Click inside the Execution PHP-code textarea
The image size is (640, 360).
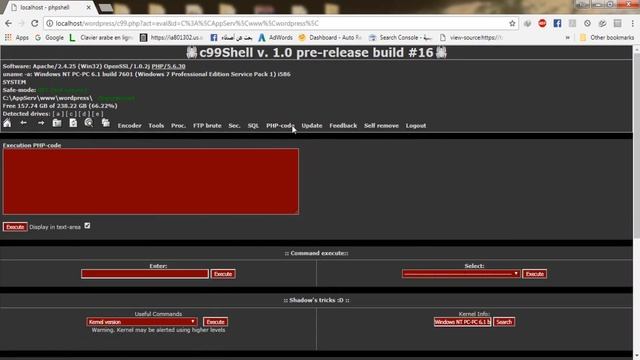(151, 181)
